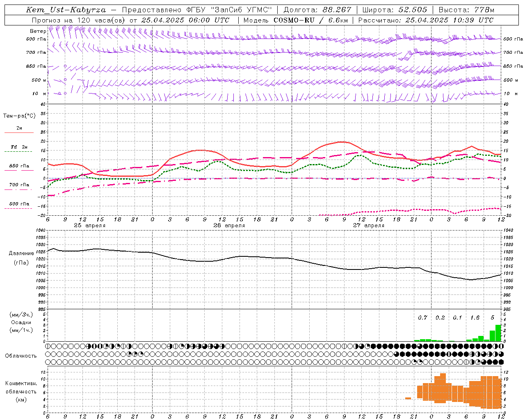Click the tallest green precipitation bar
The image size is (525, 420).
[x=498, y=333]
